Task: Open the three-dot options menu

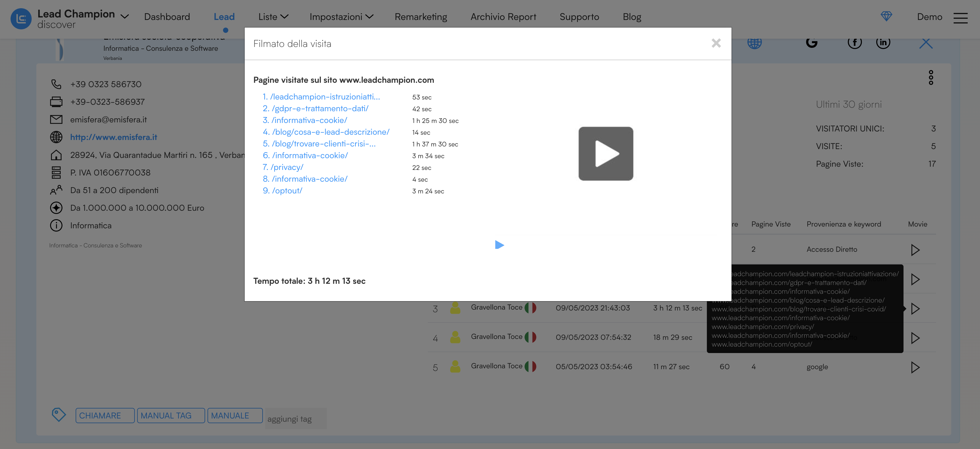Action: (931, 78)
